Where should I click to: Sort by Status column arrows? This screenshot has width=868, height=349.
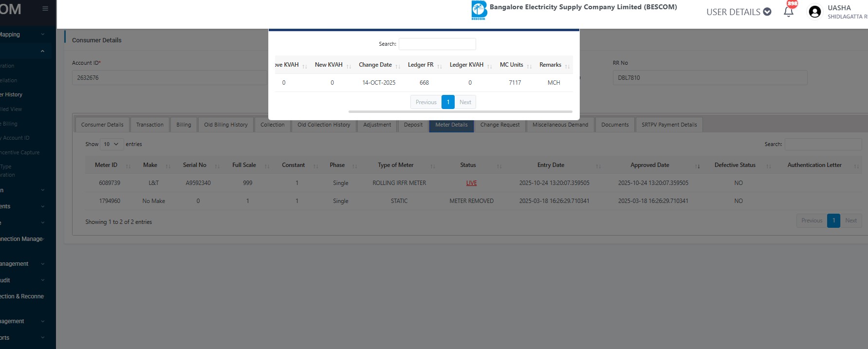click(499, 166)
